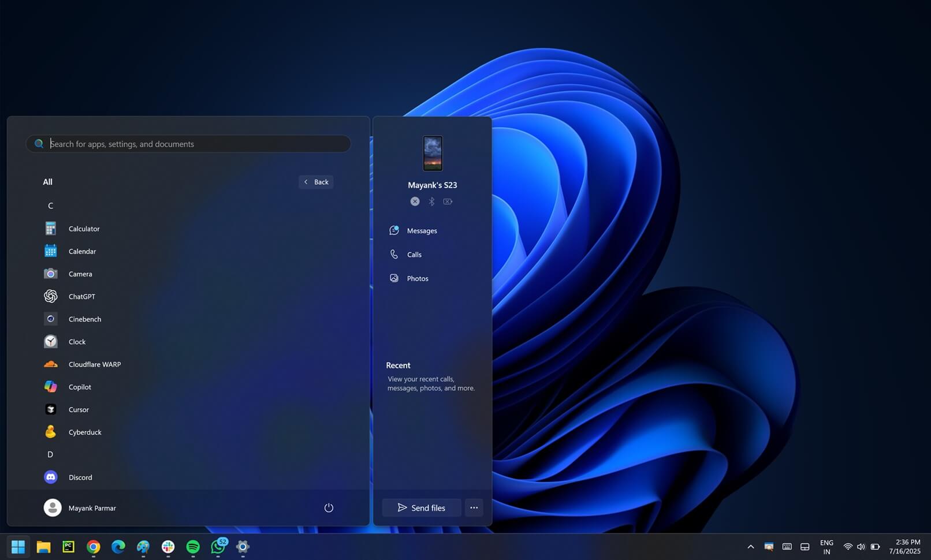The height and width of the screenshot is (560, 931).
Task: Click the phone battery indicator icon
Action: pyautogui.click(x=448, y=201)
